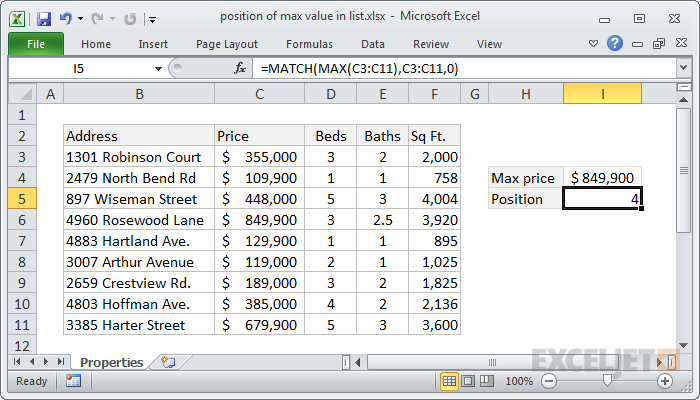700x400 pixels.
Task: Click the vertical scrollbar up arrow
Action: (683, 100)
